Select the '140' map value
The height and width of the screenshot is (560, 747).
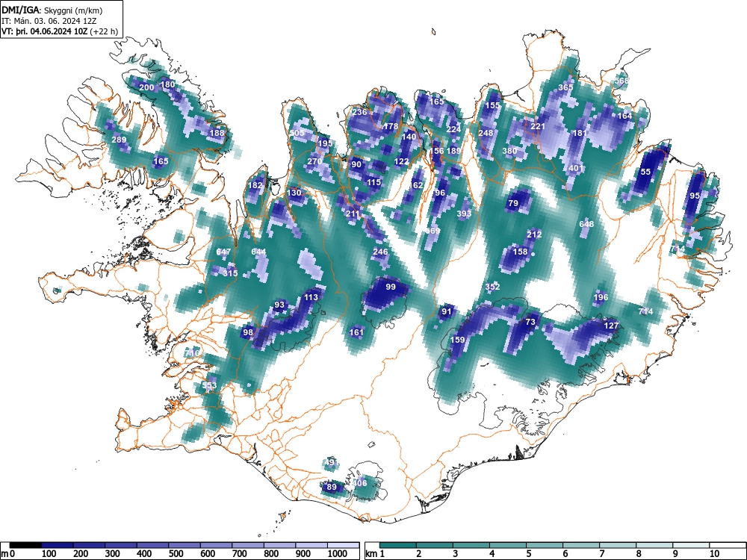pyautogui.click(x=409, y=136)
